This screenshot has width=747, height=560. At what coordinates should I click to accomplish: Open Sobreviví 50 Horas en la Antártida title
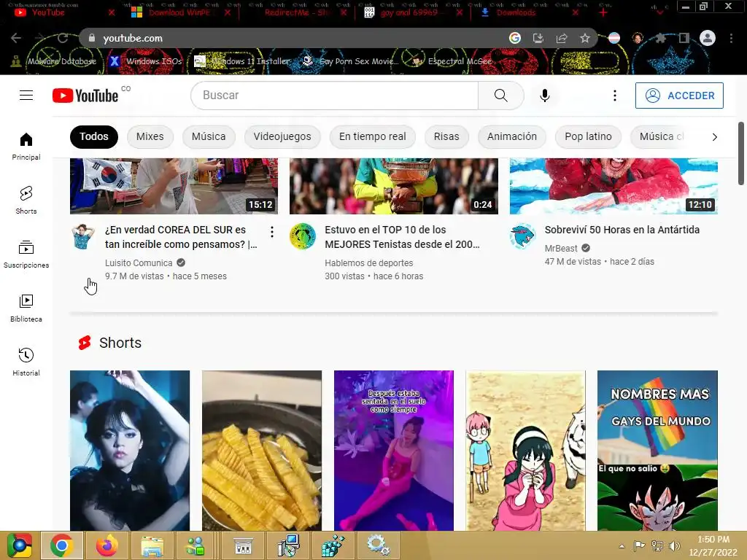point(622,230)
